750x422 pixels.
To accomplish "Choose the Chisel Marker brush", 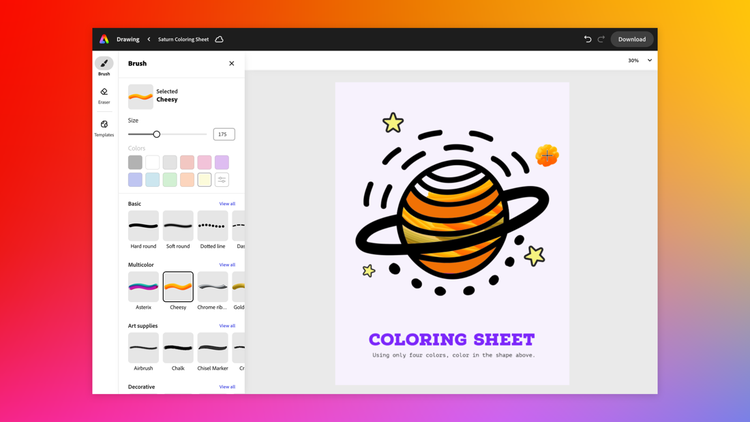I will coord(212,348).
